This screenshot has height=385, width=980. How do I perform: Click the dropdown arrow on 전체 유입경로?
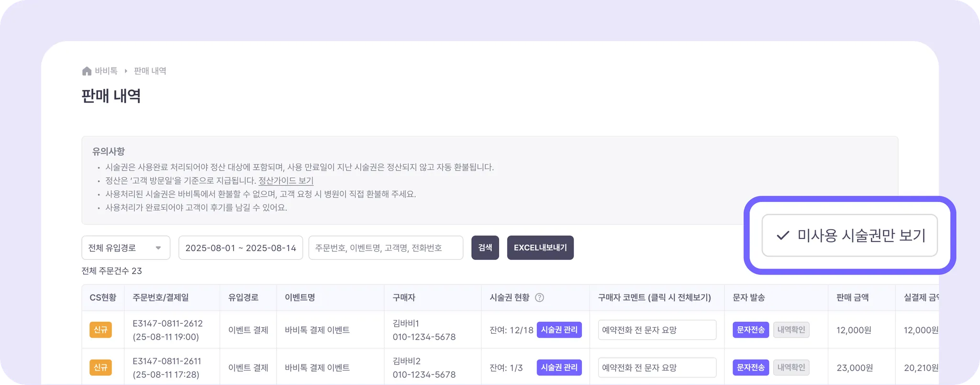click(x=158, y=248)
